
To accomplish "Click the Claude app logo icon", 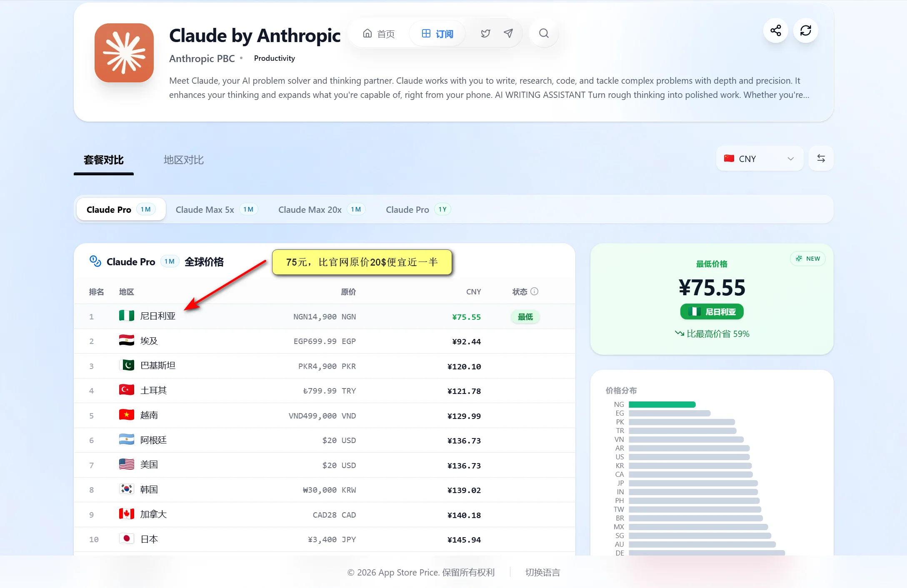I will [124, 53].
